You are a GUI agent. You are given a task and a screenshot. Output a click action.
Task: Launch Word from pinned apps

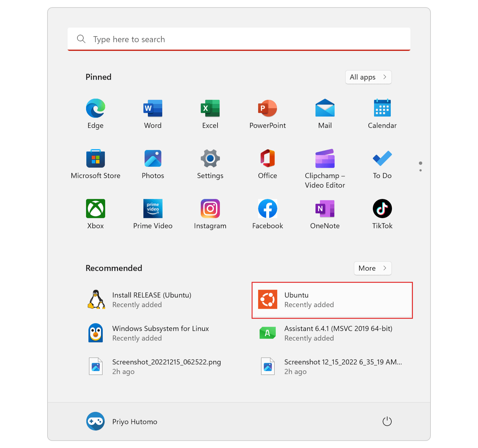point(153,114)
